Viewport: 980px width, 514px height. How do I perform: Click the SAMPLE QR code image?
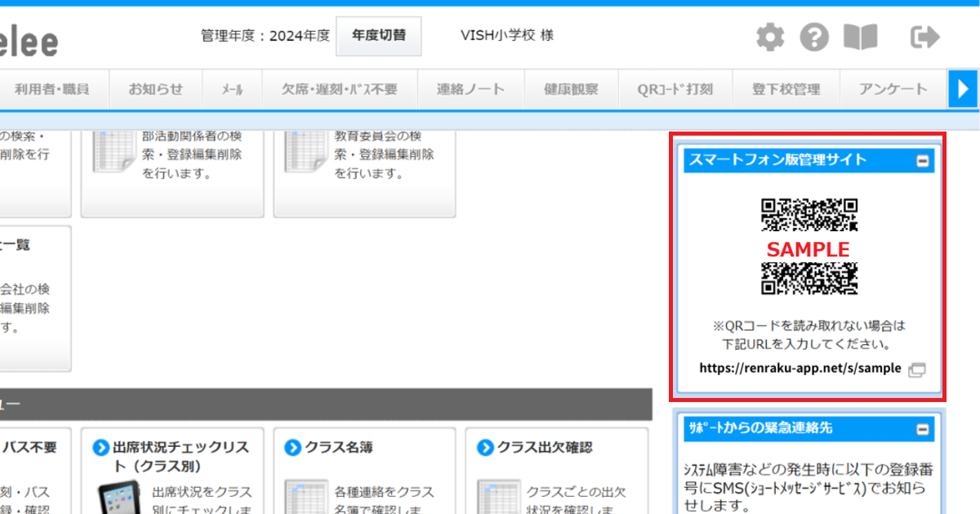[809, 247]
